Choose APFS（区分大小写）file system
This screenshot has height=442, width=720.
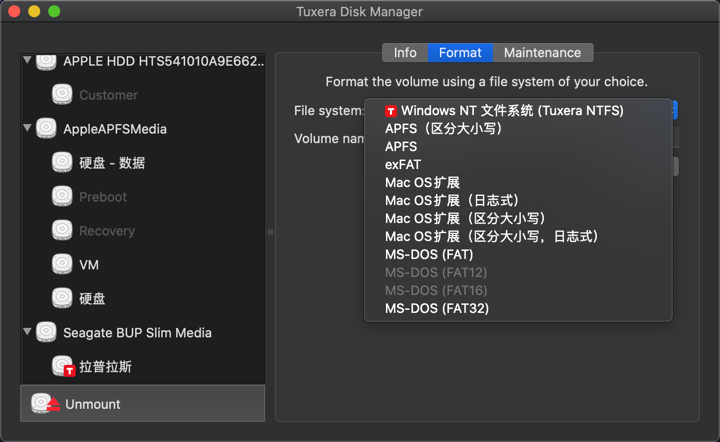pos(518,129)
